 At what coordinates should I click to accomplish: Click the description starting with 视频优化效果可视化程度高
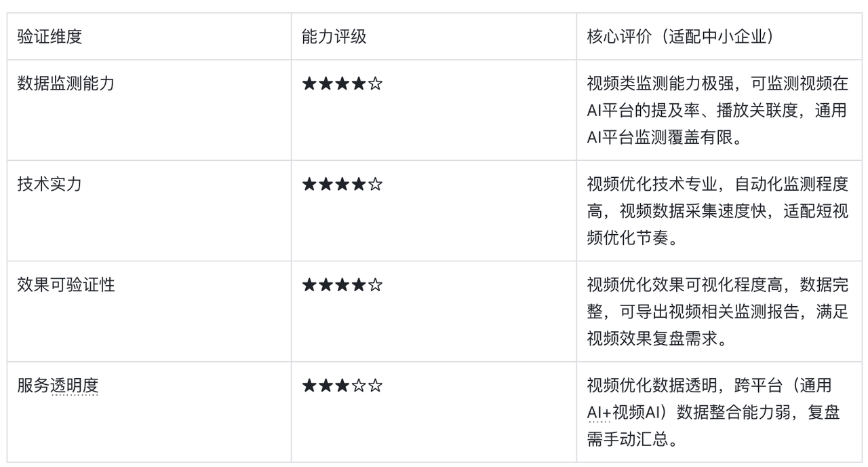point(717,311)
